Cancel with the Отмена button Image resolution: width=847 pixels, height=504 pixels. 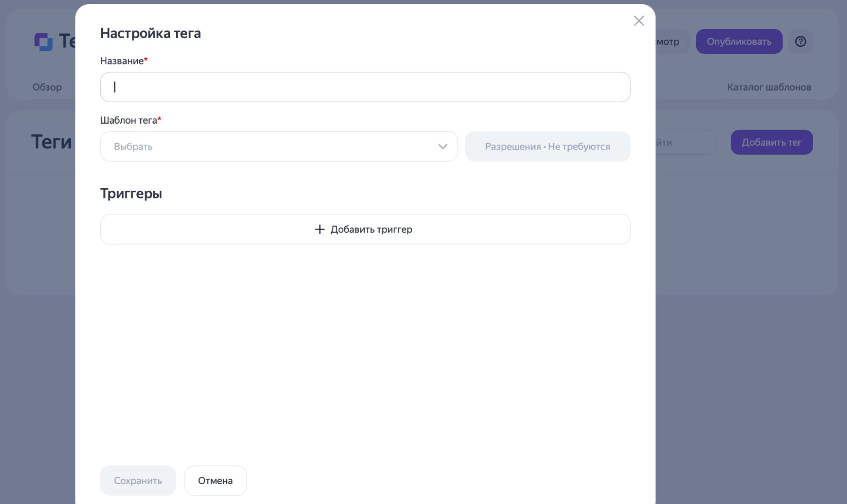pos(215,480)
